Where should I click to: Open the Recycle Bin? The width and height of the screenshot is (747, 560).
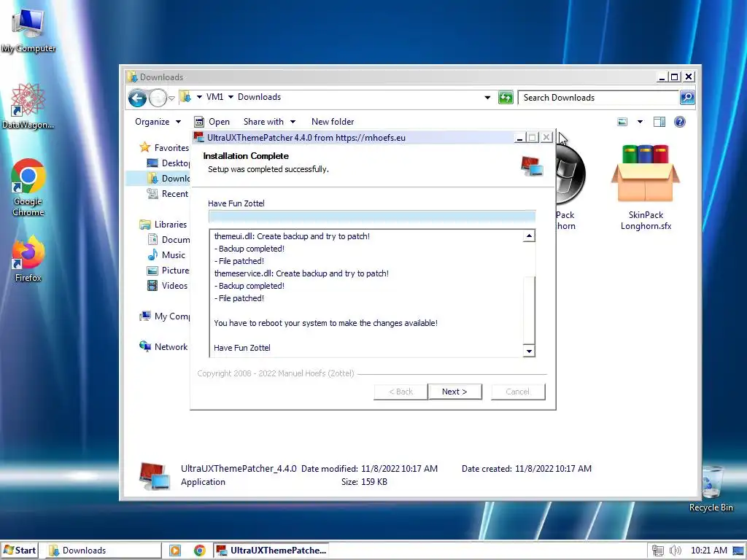click(x=711, y=489)
